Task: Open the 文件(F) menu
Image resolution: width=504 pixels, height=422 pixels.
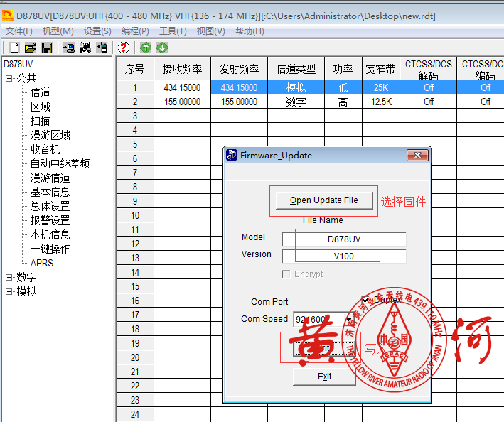Action: (x=19, y=31)
